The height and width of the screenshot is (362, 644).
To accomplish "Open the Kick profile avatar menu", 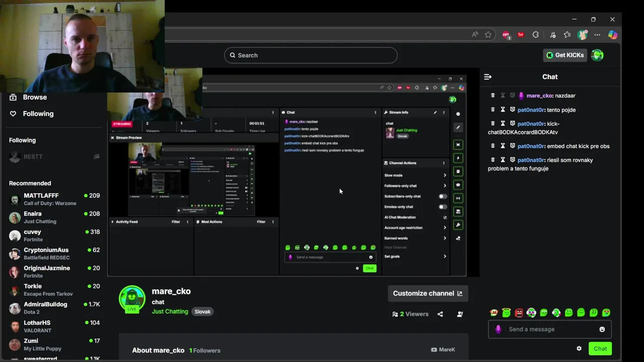I will [597, 55].
